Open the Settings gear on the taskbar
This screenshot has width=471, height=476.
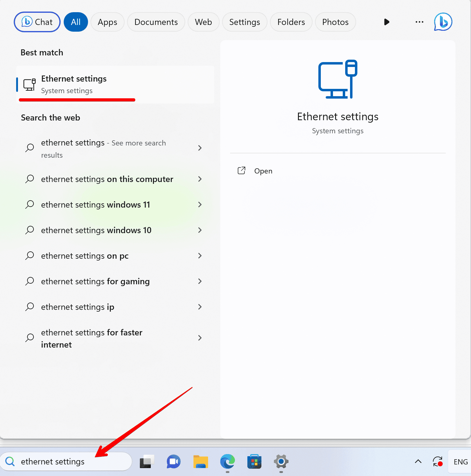pos(281,462)
